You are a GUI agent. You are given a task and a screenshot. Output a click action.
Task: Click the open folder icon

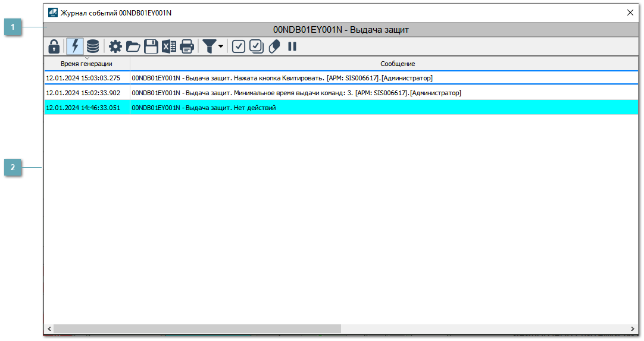(133, 46)
